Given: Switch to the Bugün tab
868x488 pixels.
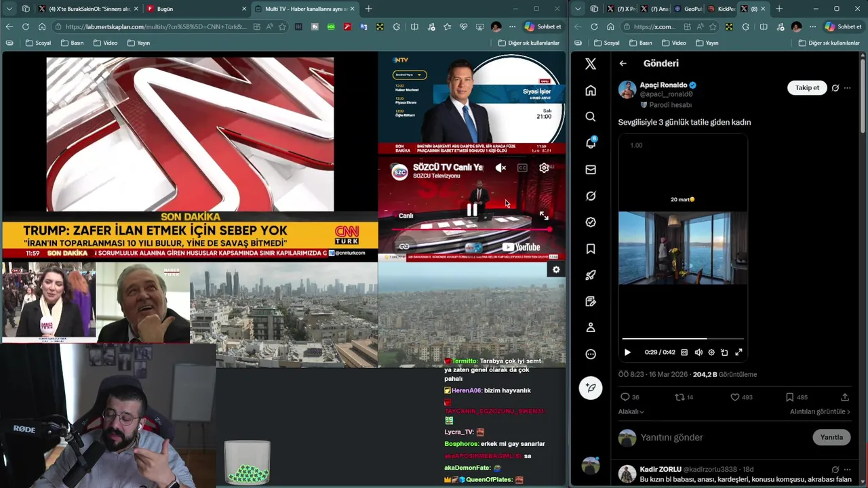Looking at the screenshot, I should tap(195, 9).
